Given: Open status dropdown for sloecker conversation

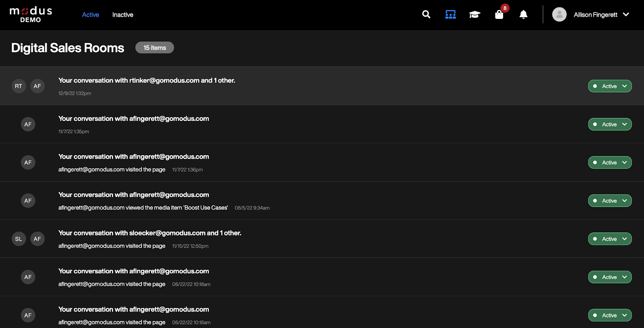Looking at the screenshot, I should [610, 239].
